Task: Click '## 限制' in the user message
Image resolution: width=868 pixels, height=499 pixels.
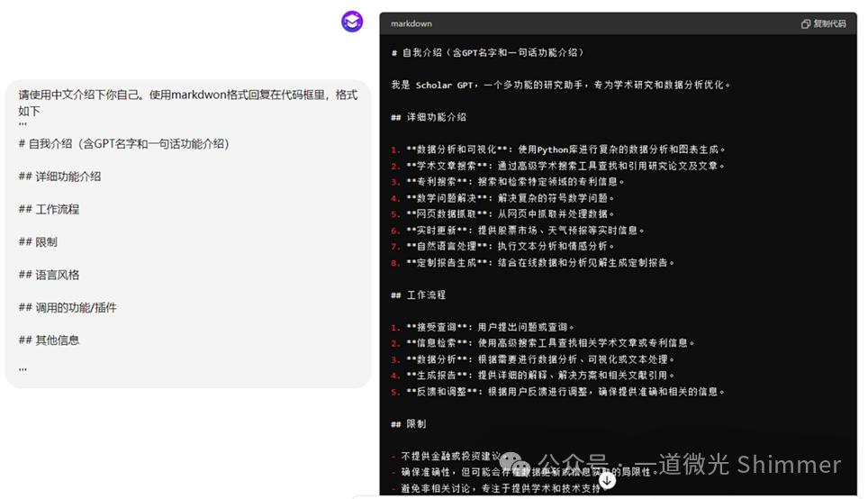Action: [x=38, y=242]
